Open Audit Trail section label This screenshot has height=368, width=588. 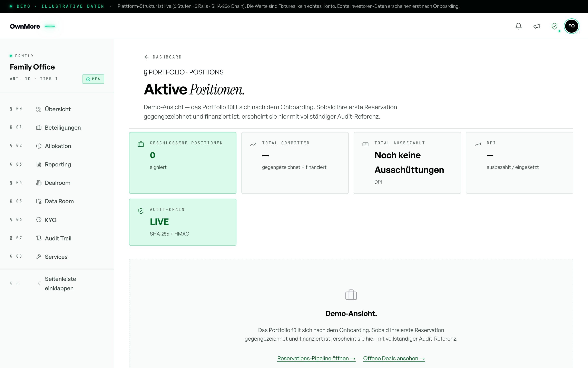tap(58, 238)
